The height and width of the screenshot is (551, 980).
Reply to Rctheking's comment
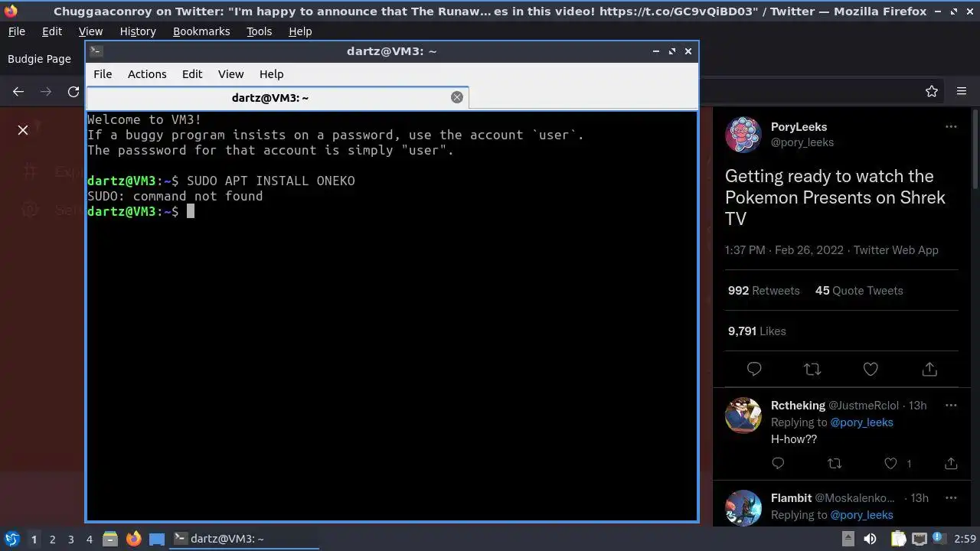click(x=778, y=463)
